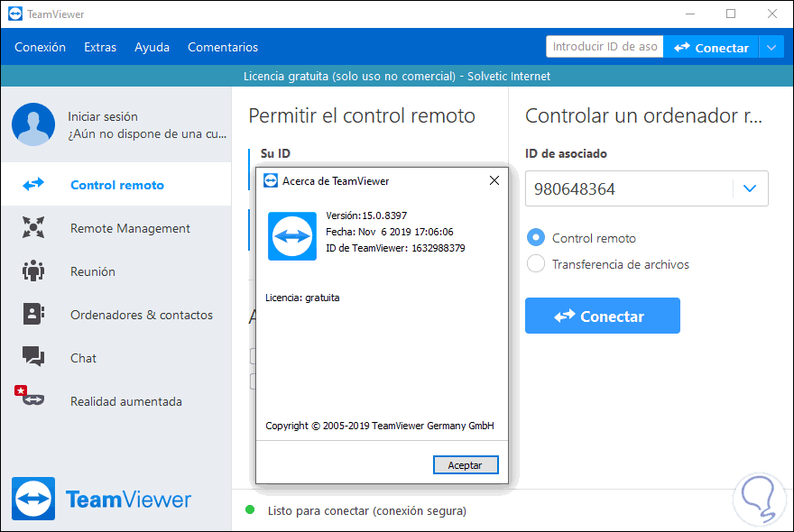Click the 'Licencia: gratuita' text
The image size is (794, 532).
pos(302,298)
